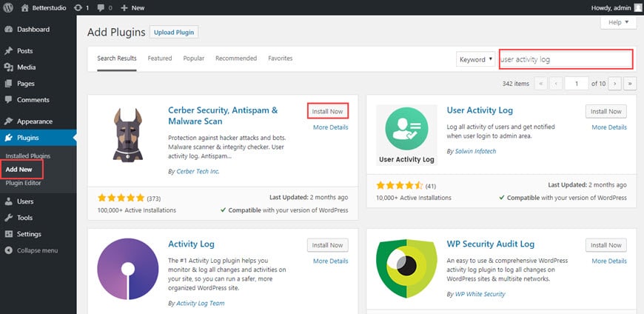Image resolution: width=644 pixels, height=314 pixels.
Task: Switch to the Featured tab
Action: coord(160,59)
